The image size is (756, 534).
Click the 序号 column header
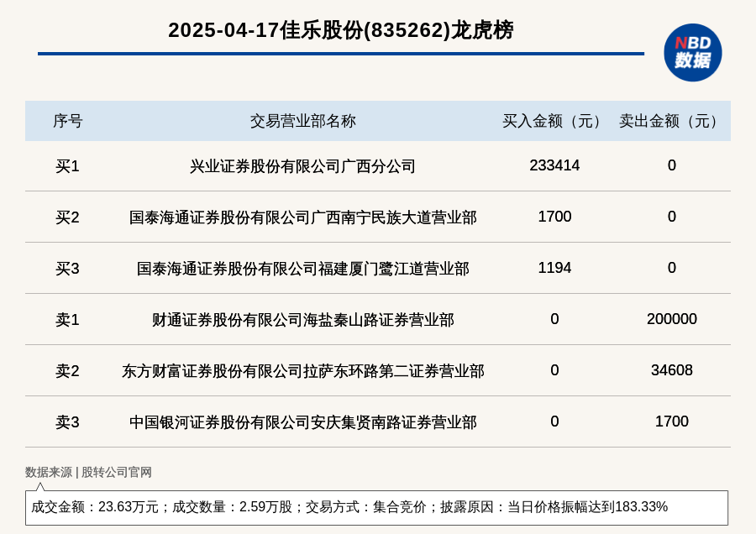point(67,121)
